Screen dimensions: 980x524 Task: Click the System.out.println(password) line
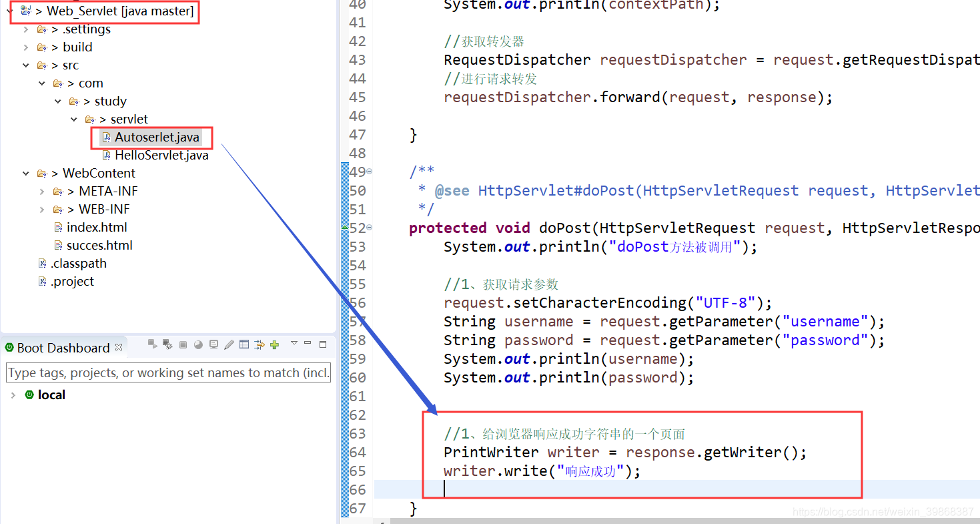pyautogui.click(x=569, y=378)
